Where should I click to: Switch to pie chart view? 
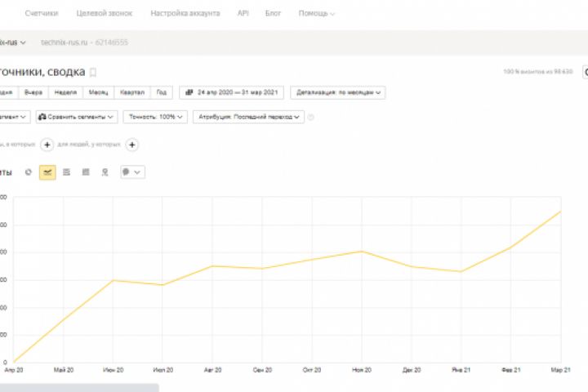coord(29,172)
